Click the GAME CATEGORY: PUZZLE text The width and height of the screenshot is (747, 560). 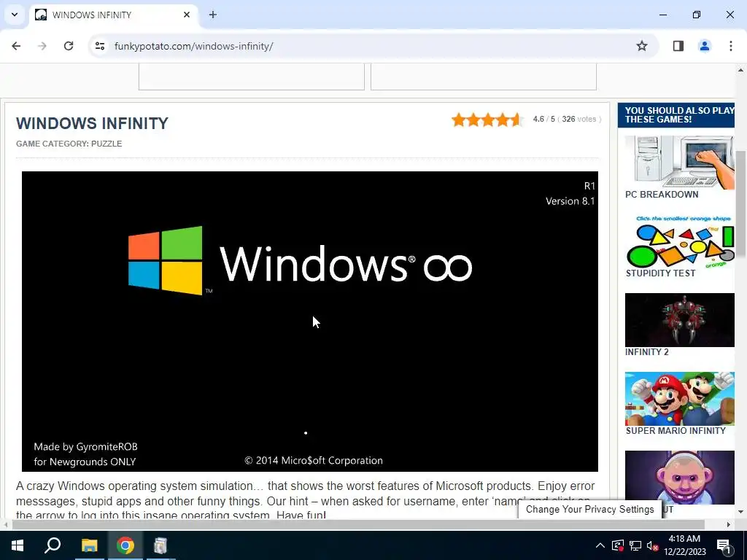69,144
